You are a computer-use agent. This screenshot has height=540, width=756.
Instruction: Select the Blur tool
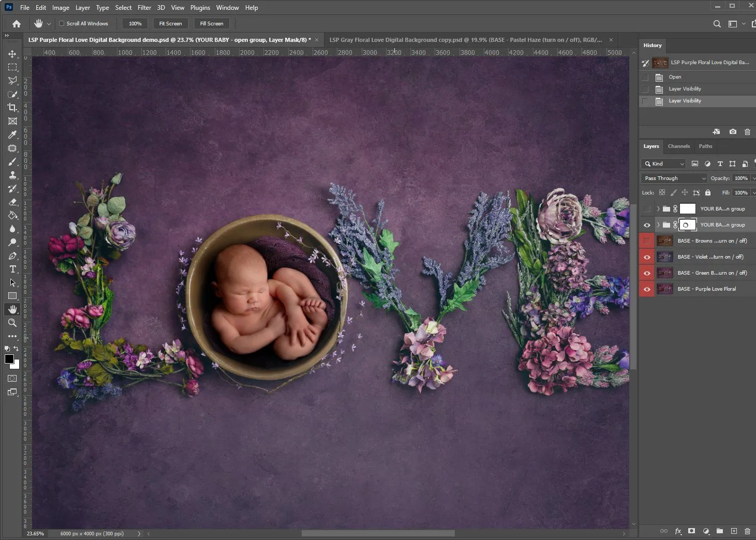[12, 229]
